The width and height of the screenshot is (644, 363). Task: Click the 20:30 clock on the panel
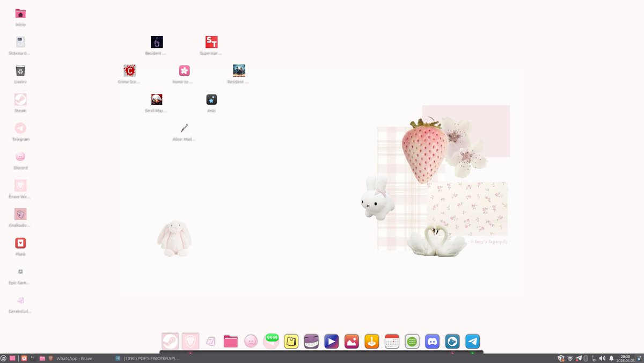point(625,358)
